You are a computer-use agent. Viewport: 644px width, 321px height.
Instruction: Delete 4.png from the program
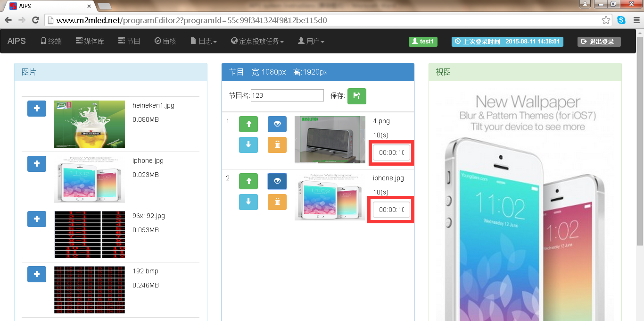(x=277, y=145)
